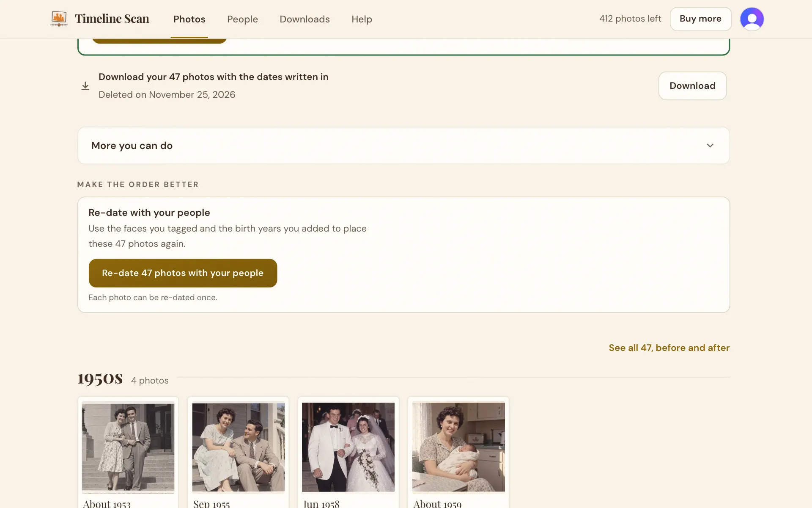Screen dimensions: 812x508
Task: Click the Timeline Scan title text
Action: point(112,19)
